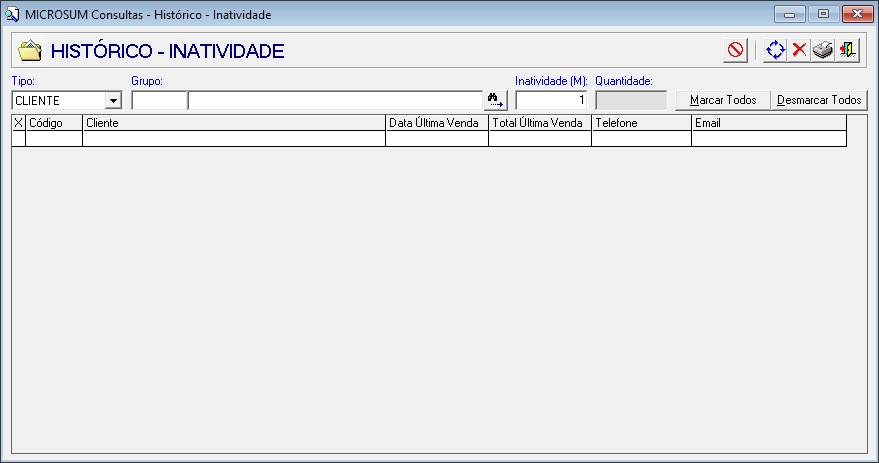This screenshot has height=463, width=879.
Task: Focus the Grupo code input field
Action: (x=159, y=100)
